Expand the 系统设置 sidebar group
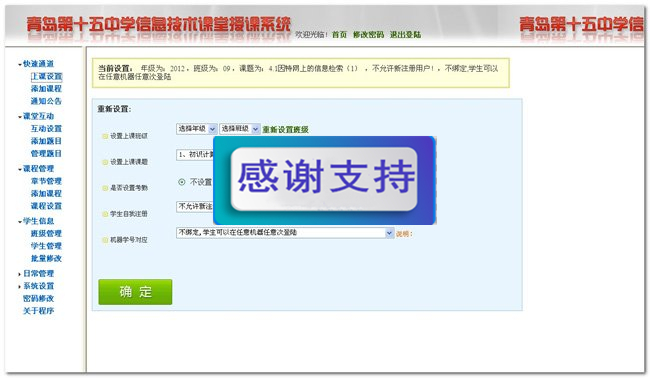 [36, 286]
